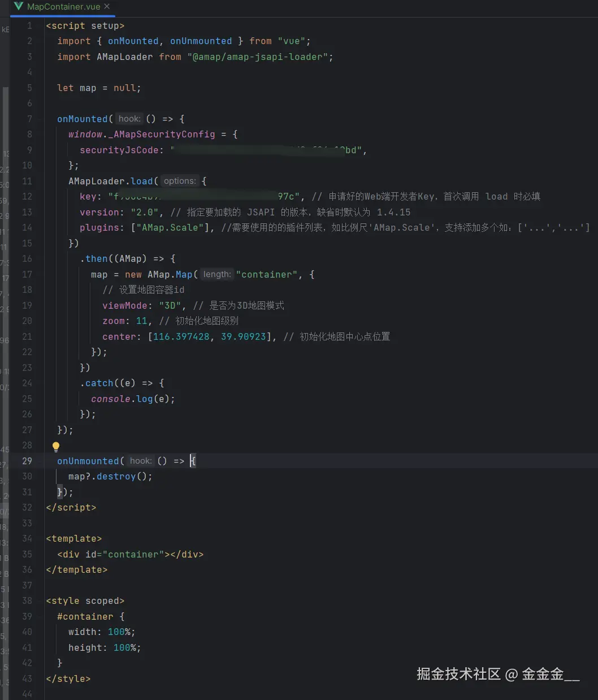Click the .then call on line 16
Image resolution: width=598 pixels, height=700 pixels.
coord(94,258)
